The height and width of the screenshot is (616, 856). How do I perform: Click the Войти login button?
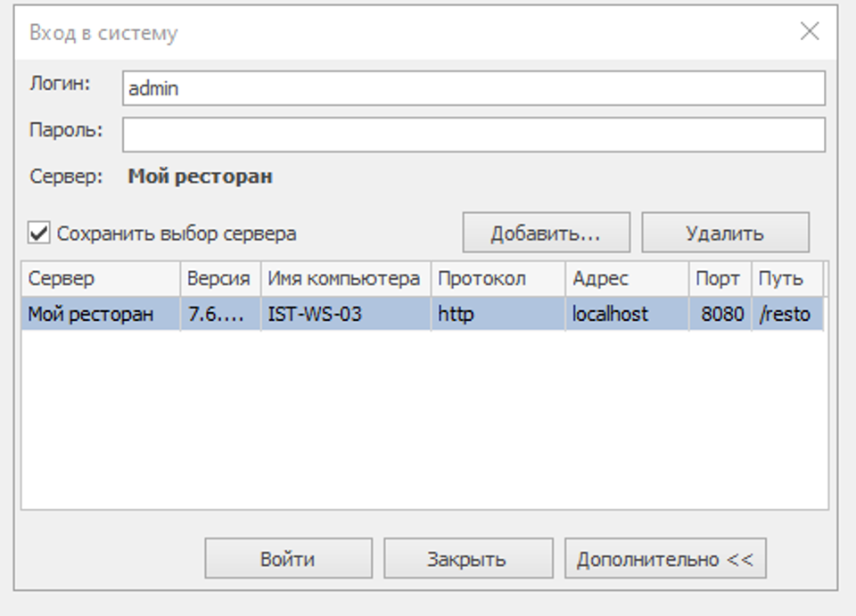coord(288,559)
